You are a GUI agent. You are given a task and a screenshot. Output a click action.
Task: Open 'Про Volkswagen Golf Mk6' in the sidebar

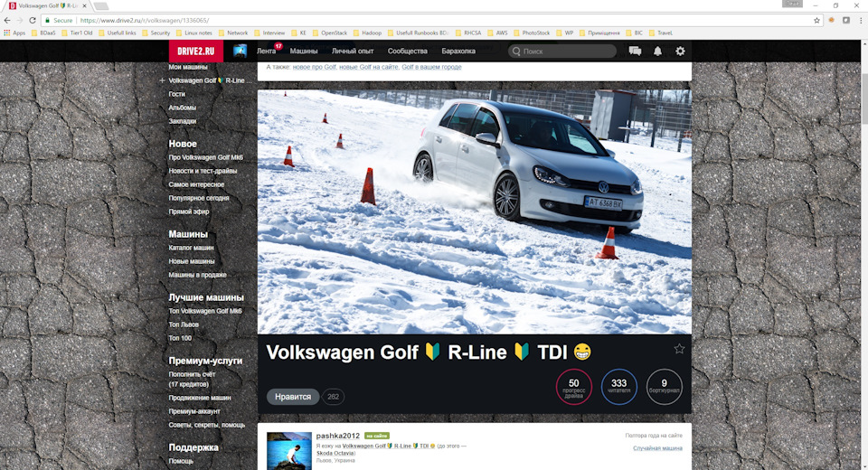pos(205,157)
